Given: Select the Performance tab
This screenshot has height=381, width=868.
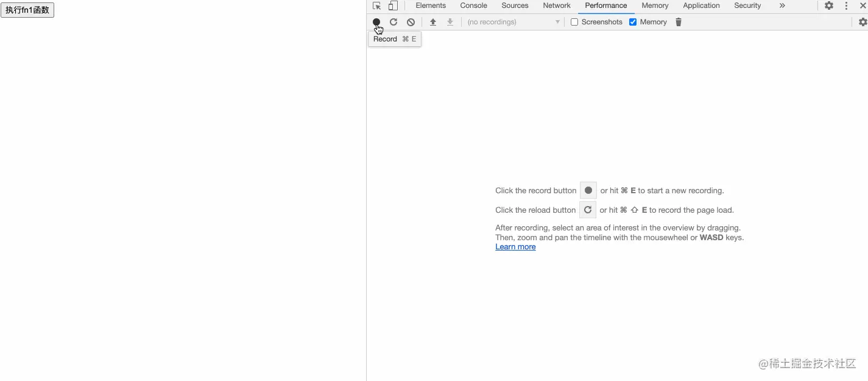Looking at the screenshot, I should coord(606,5).
